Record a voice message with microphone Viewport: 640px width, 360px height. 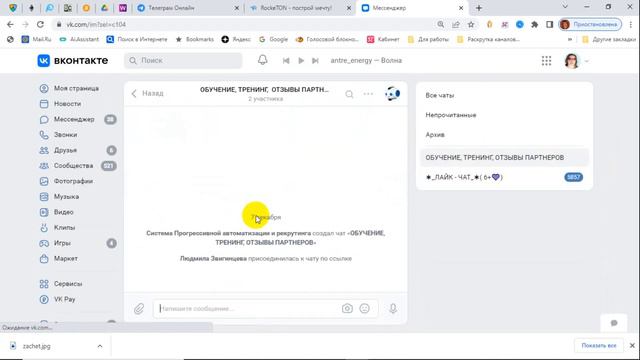coord(393,309)
